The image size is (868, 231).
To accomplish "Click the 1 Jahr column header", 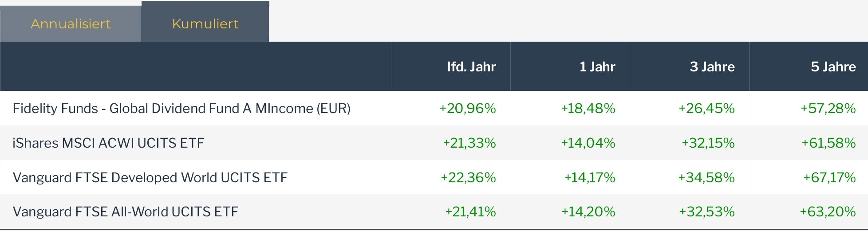I will tap(597, 67).
